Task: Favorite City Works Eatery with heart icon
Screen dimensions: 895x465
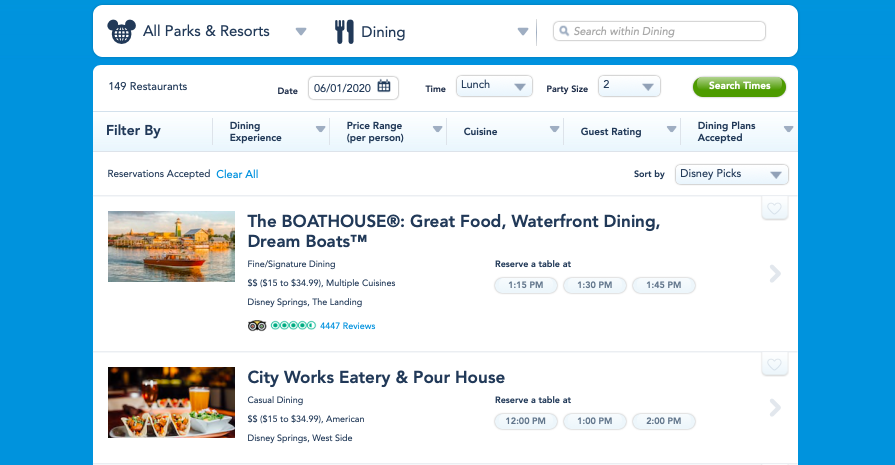Action: [x=773, y=364]
